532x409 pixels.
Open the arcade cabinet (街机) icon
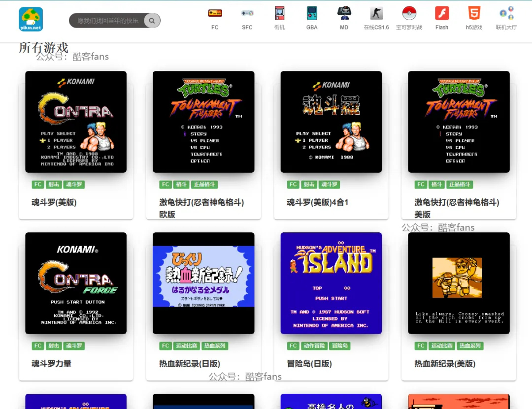click(x=280, y=13)
